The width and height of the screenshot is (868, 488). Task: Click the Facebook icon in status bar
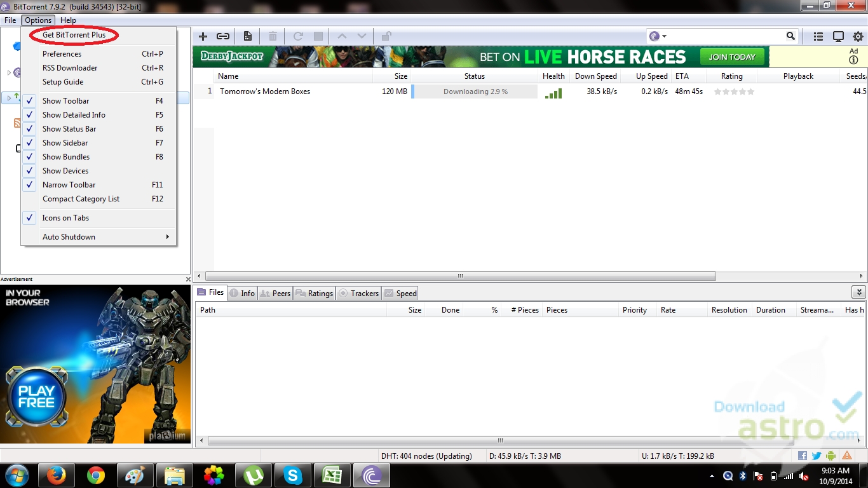click(x=803, y=456)
